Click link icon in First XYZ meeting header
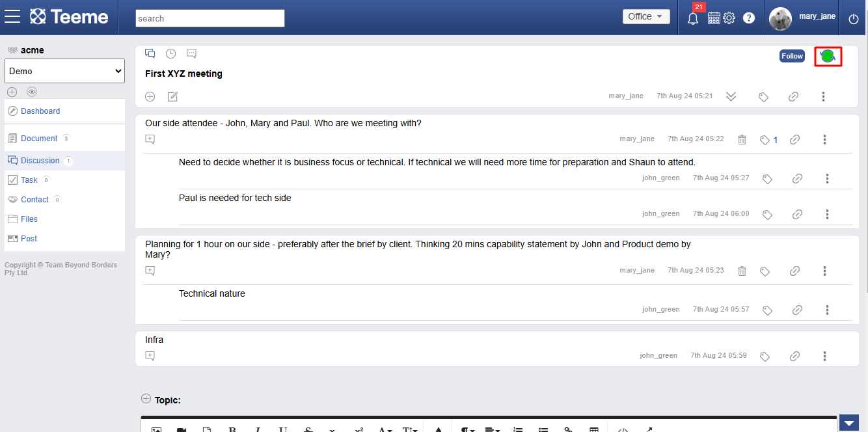 794,96
